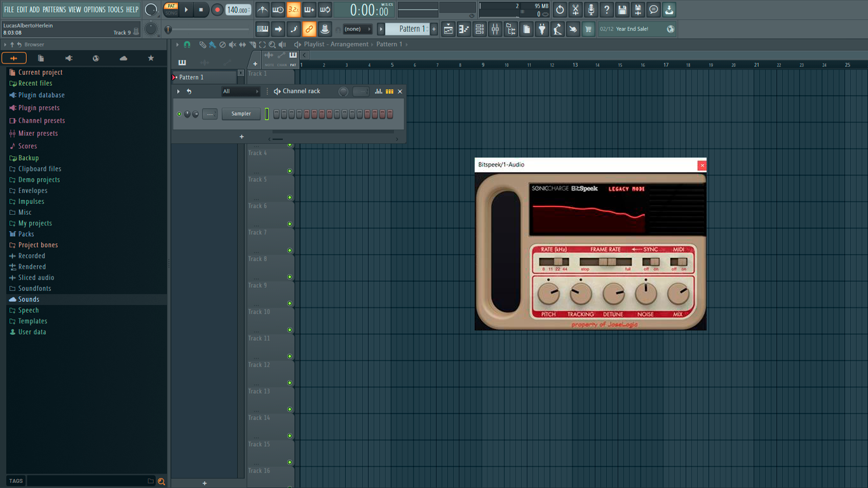Open the Mixer view icon

coord(495,29)
